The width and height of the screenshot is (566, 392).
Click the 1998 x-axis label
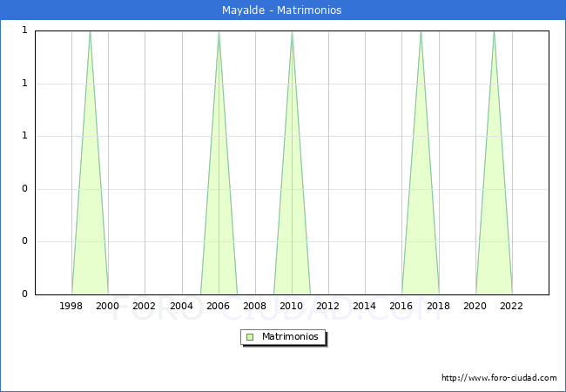[x=71, y=306]
